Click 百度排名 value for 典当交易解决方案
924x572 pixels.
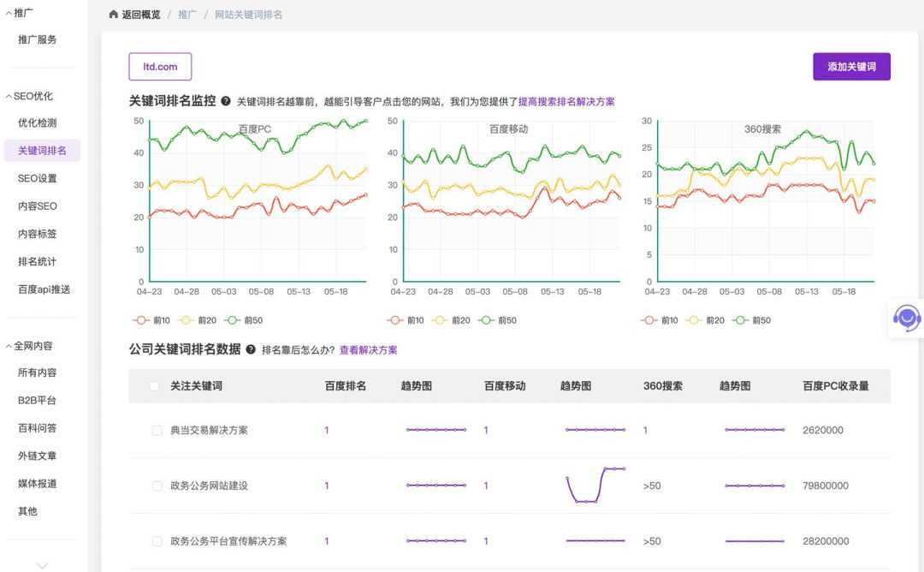click(x=327, y=431)
